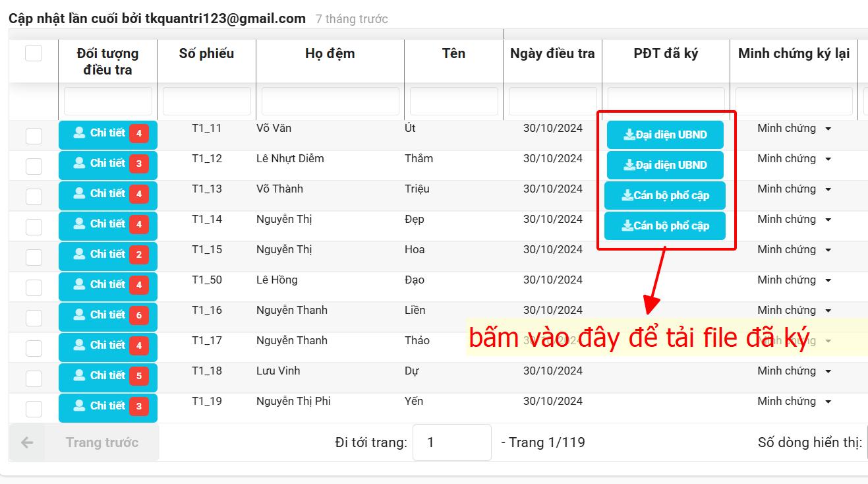Download Đại diện UBND file for row T1_12

pos(665,166)
